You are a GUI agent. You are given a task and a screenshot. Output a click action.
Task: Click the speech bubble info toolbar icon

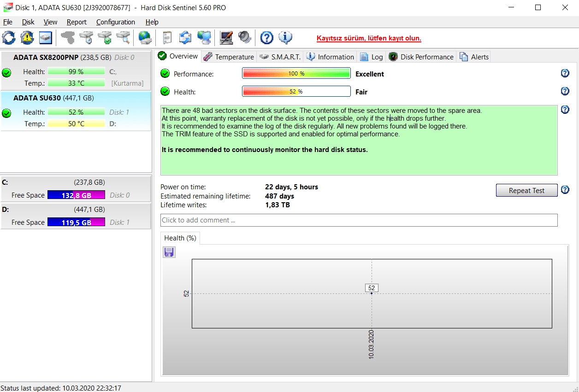click(x=285, y=38)
